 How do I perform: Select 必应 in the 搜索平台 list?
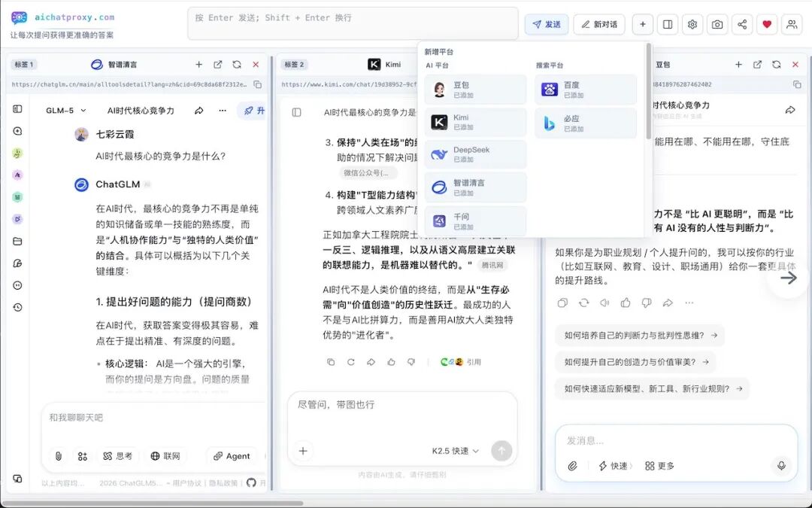(586, 123)
